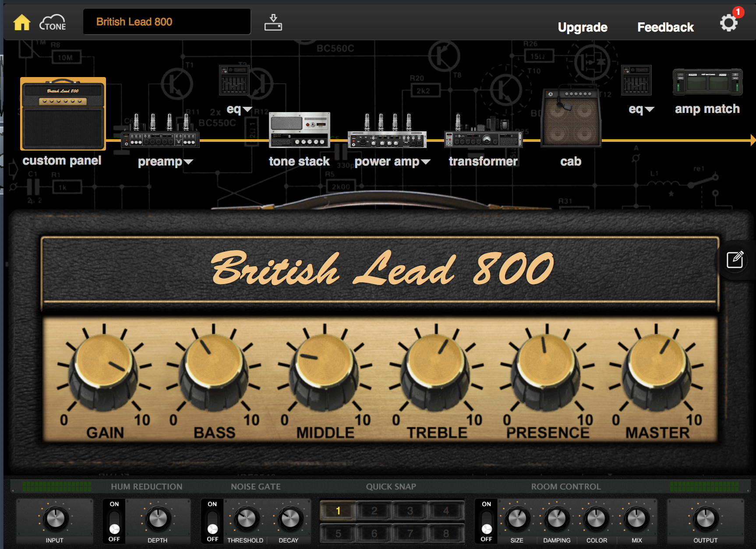Select Quick Snap slot 7
The height and width of the screenshot is (549, 756).
click(410, 533)
